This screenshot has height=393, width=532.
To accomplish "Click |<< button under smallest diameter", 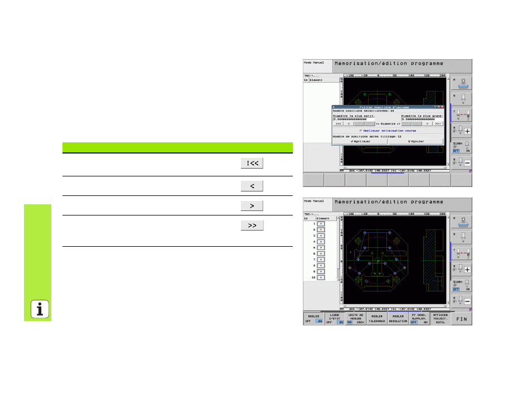I will 338,123.
